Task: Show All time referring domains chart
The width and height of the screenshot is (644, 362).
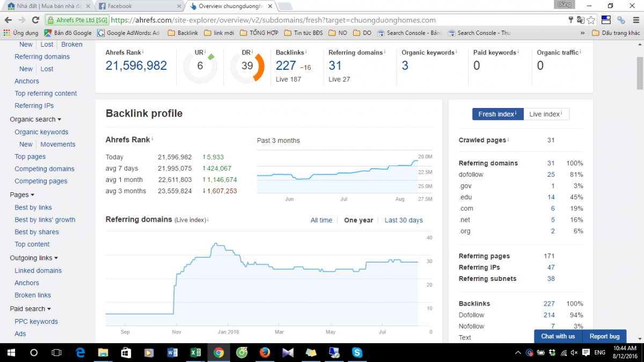Action: coord(321,220)
